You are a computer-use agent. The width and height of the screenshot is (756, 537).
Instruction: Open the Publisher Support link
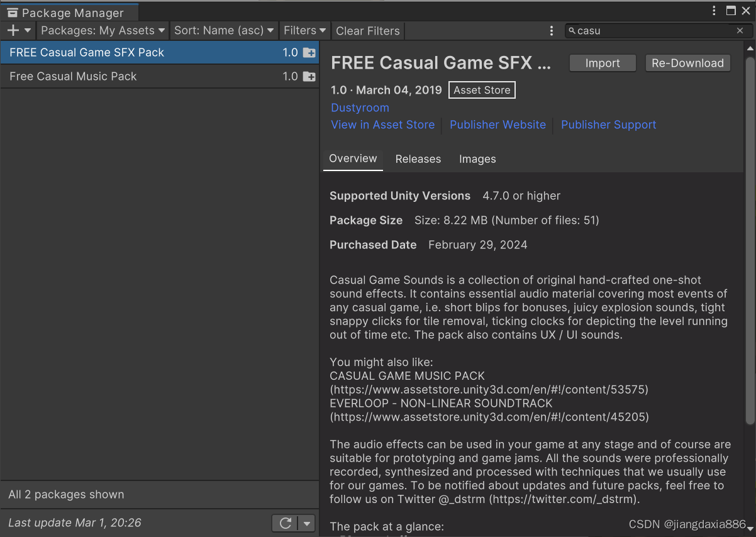(x=608, y=125)
